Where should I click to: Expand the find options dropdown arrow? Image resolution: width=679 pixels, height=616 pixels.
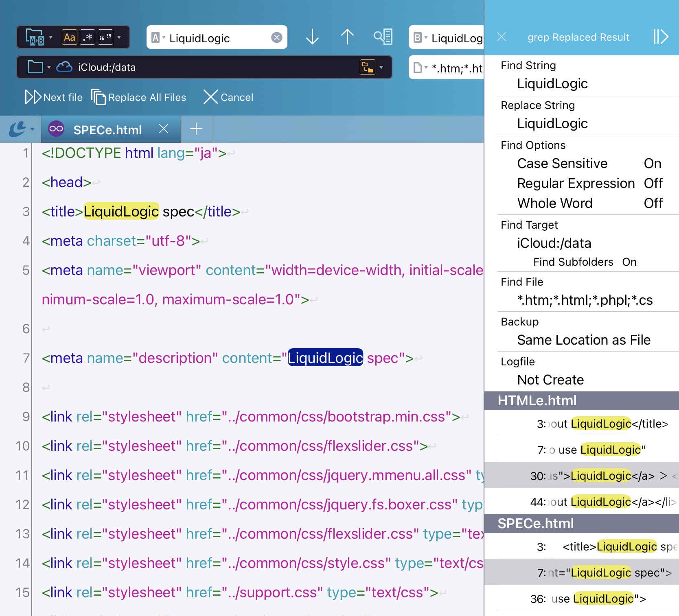coord(119,37)
